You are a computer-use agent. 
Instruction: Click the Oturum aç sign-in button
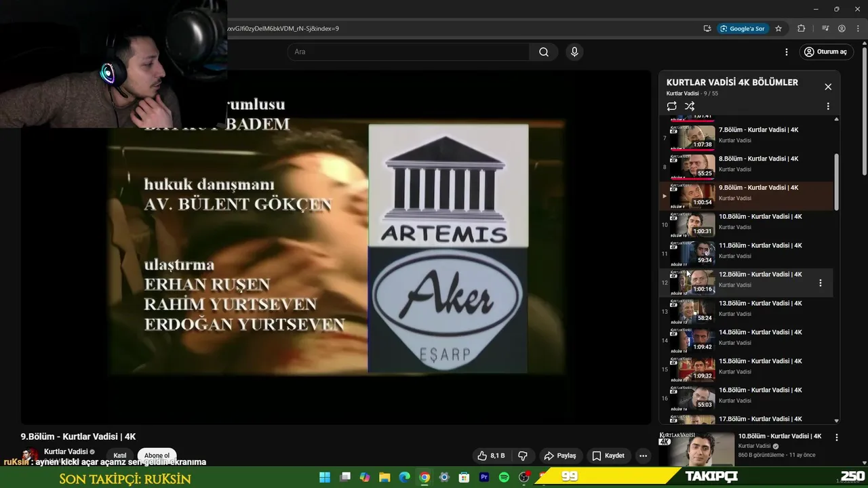click(x=825, y=52)
